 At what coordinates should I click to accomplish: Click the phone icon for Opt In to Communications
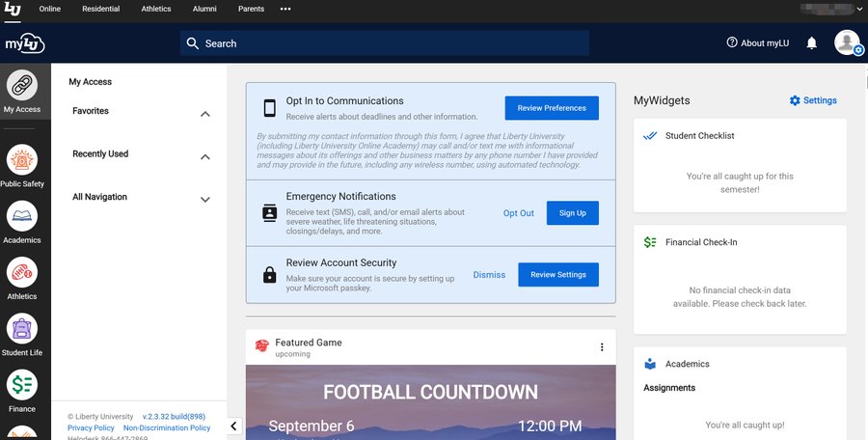pos(270,108)
